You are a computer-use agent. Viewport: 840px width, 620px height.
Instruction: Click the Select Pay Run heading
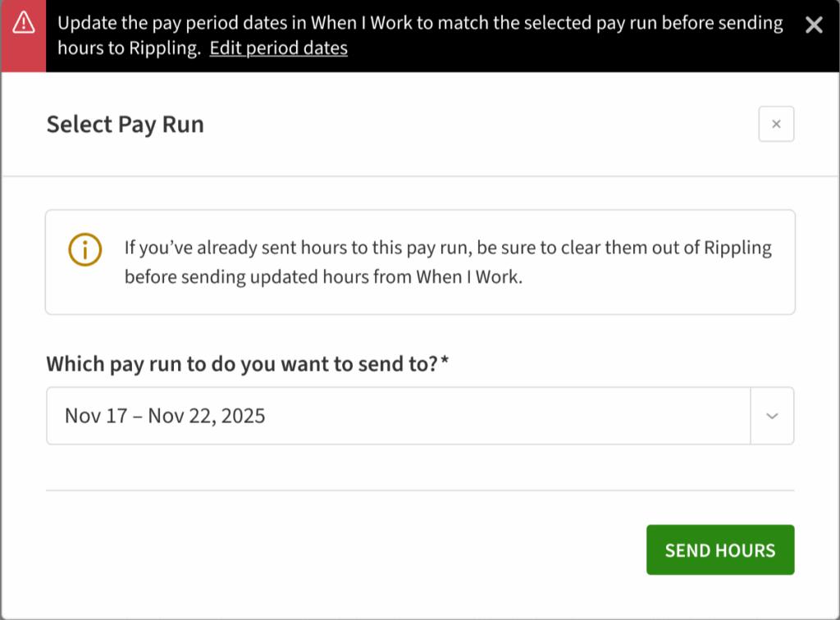[125, 125]
